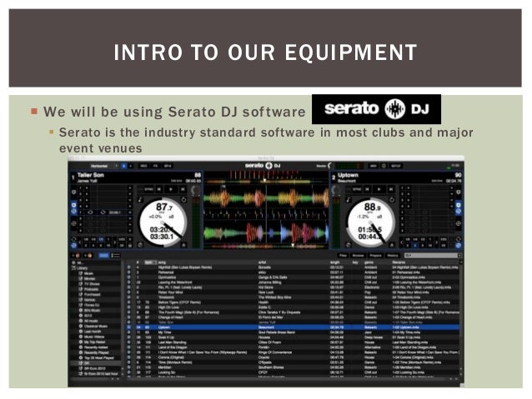532x399 pixels.
Task: Open the Prepare panel tab
Action: coord(375,256)
